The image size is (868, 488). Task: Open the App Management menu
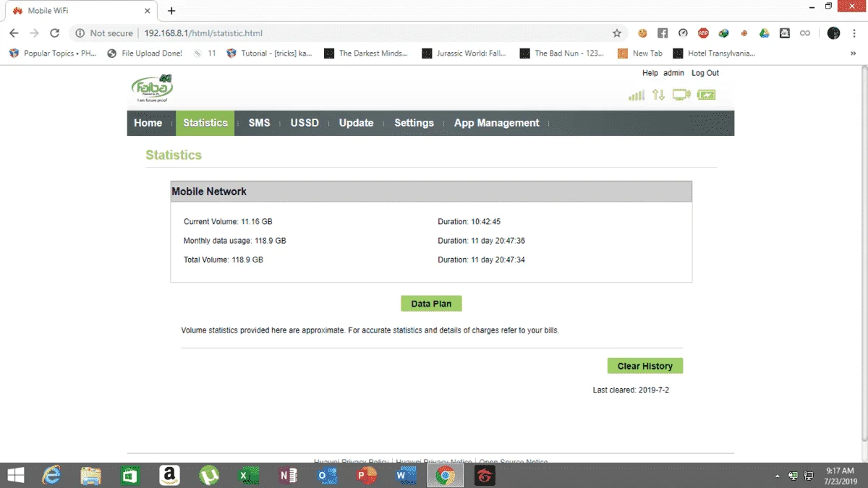(497, 123)
